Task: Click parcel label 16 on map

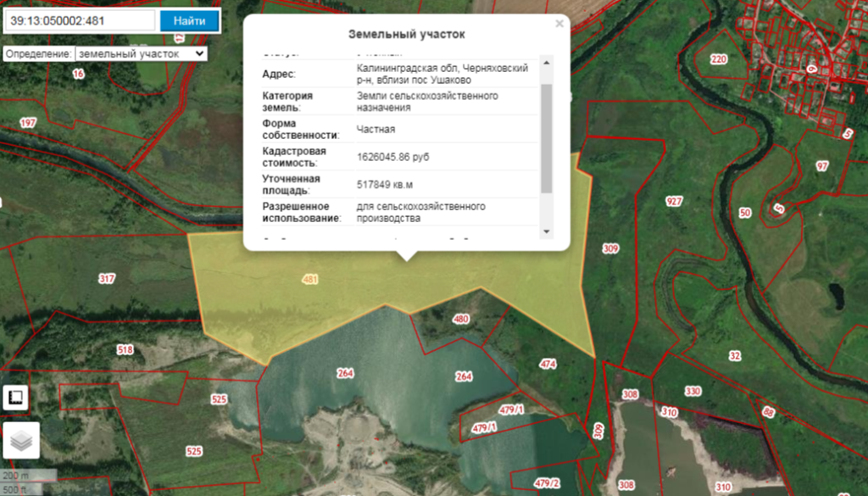Action: pyautogui.click(x=79, y=74)
